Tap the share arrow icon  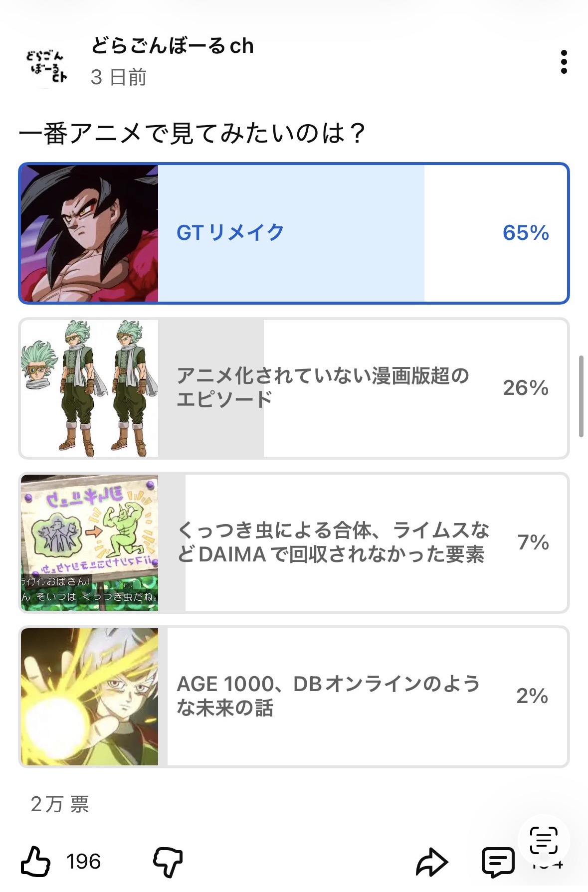point(432,861)
